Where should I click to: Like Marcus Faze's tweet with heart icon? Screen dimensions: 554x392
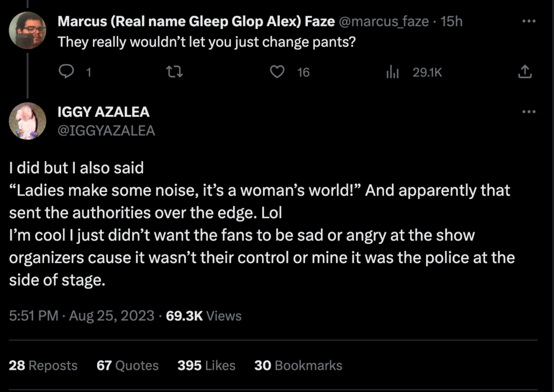click(278, 72)
